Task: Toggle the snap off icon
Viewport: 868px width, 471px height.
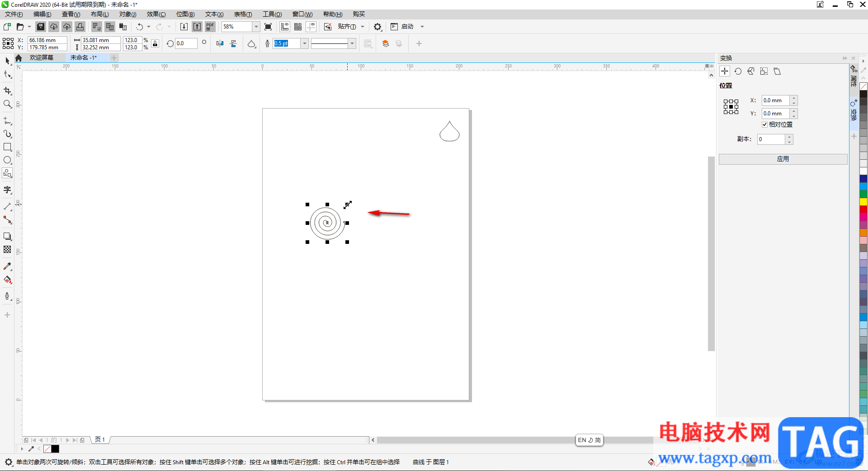Action: click(328, 27)
